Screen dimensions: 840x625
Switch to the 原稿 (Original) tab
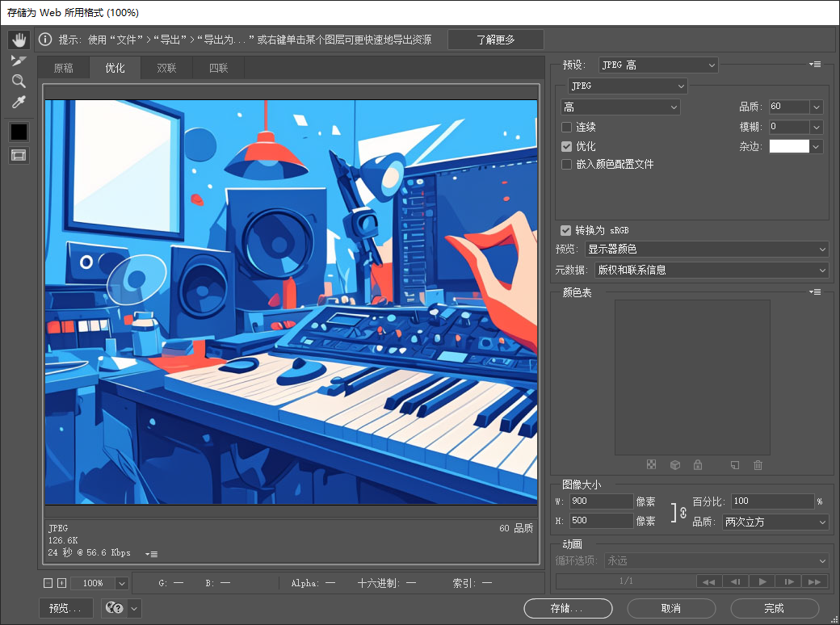[x=63, y=68]
